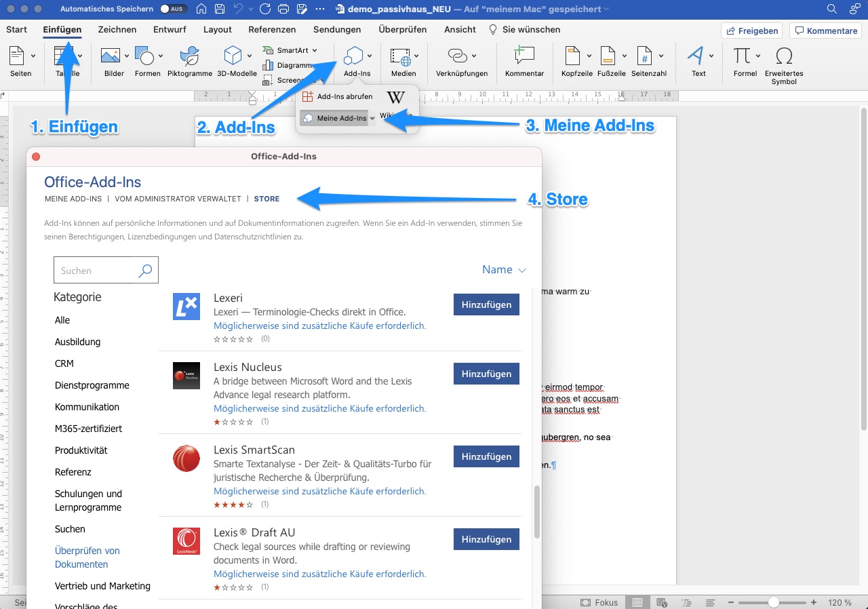Open the Name sort dropdown

pyautogui.click(x=504, y=270)
